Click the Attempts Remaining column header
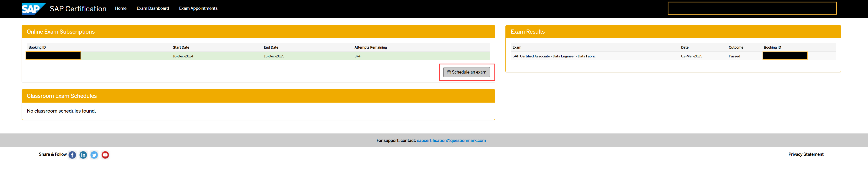The height and width of the screenshot is (170, 868). pyautogui.click(x=371, y=47)
